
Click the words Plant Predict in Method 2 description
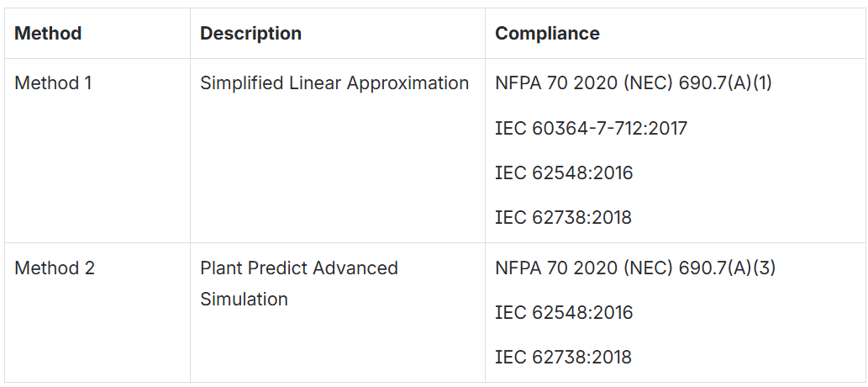tap(245, 268)
